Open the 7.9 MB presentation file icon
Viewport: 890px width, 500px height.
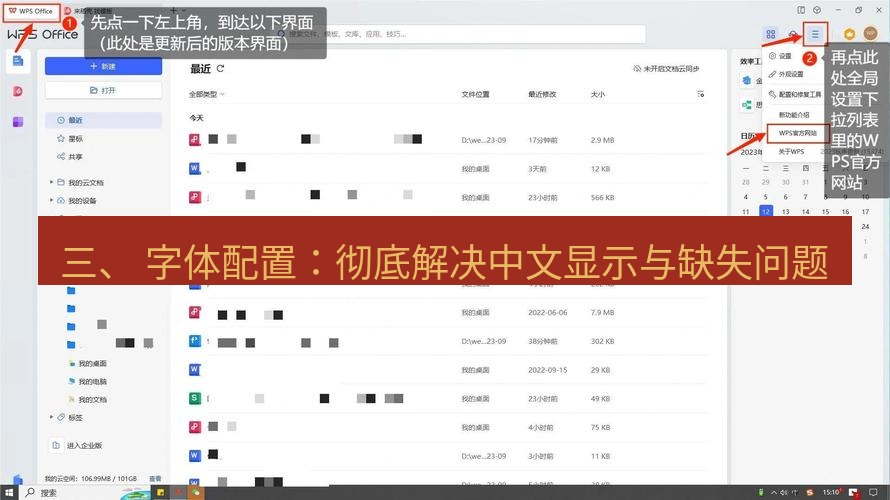195,312
